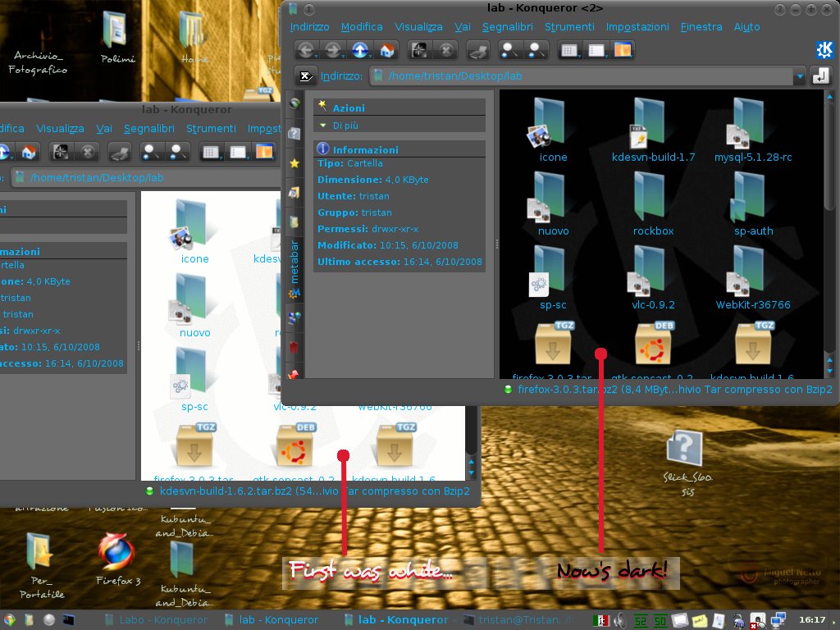Open Modifica menu in Konqueror <2>
This screenshot has height=630, width=840.
[362, 27]
